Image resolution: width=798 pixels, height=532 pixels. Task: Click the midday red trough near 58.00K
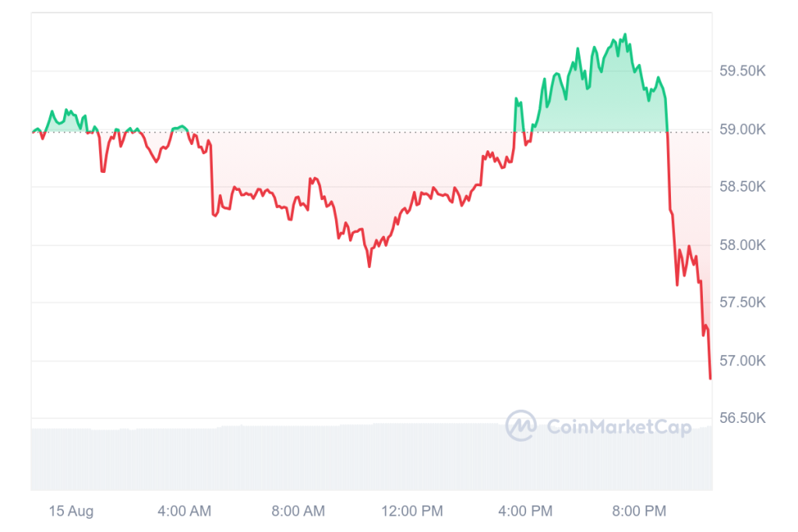tap(369, 266)
